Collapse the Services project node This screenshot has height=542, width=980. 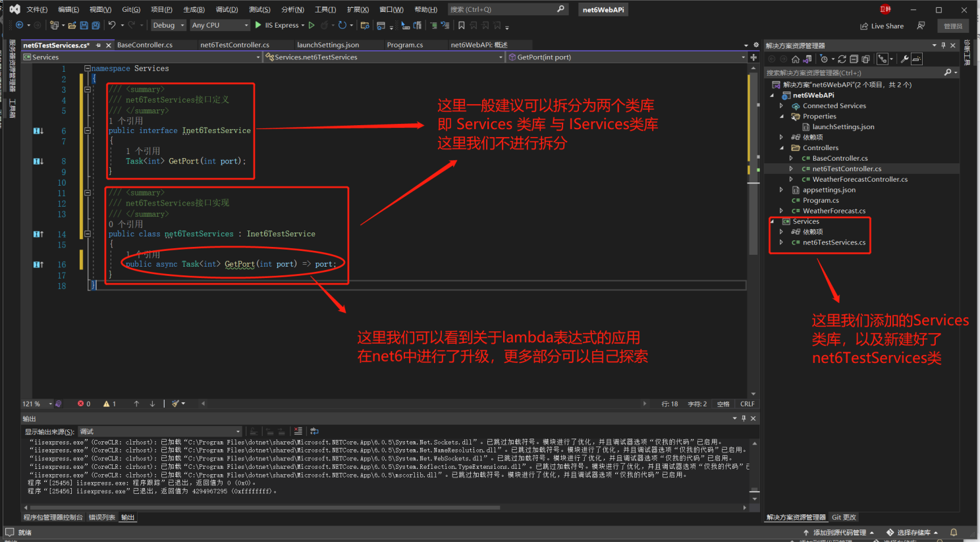pyautogui.click(x=772, y=221)
